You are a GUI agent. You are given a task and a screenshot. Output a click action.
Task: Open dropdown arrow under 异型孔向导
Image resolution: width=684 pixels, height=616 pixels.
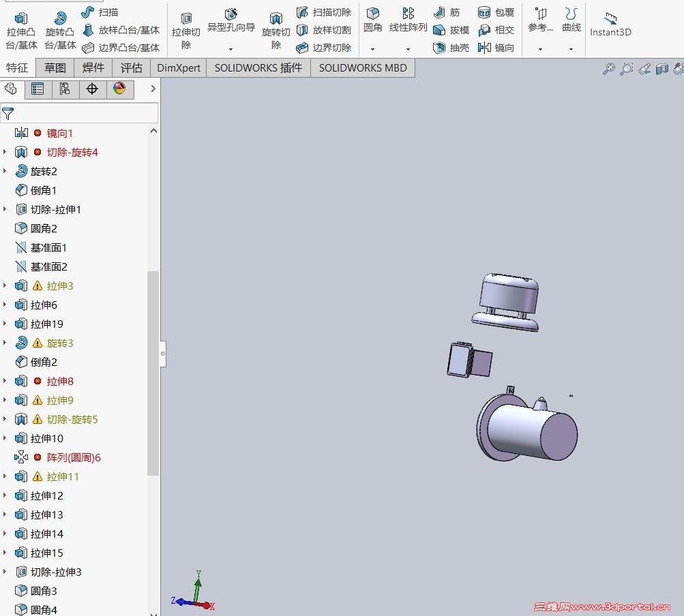point(231,49)
